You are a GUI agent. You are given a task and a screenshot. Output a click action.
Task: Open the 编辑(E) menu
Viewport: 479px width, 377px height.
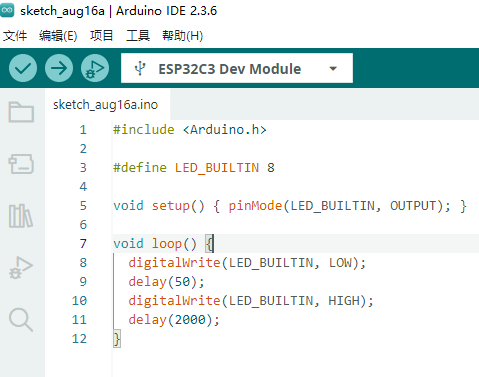(x=58, y=35)
